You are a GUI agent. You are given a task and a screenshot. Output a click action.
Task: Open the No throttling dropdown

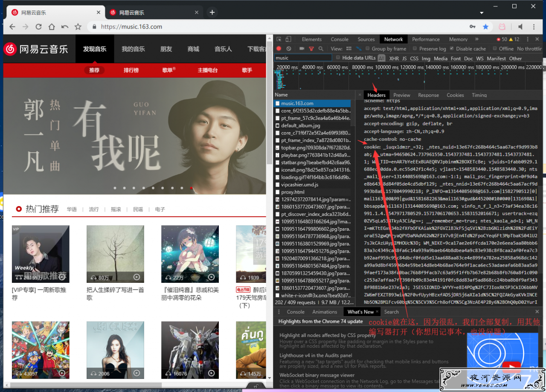(x=529, y=49)
